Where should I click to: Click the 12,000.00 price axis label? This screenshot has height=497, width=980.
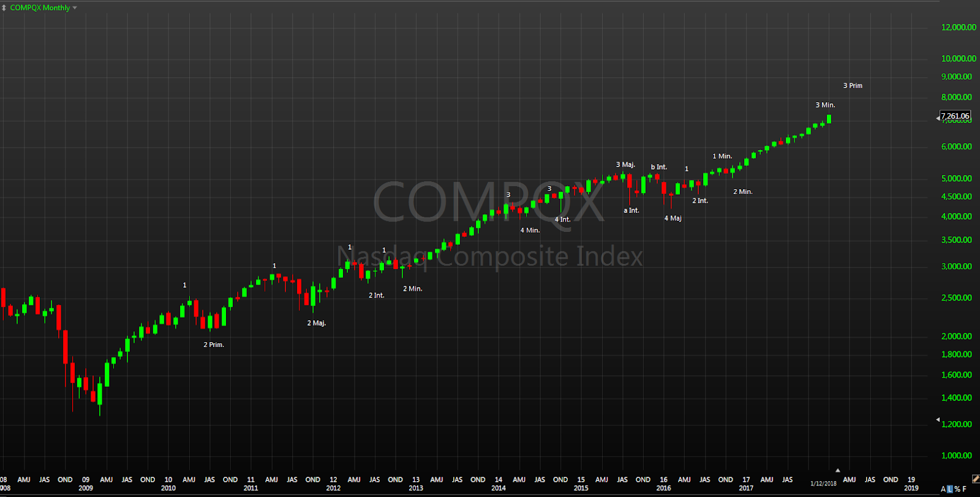959,28
